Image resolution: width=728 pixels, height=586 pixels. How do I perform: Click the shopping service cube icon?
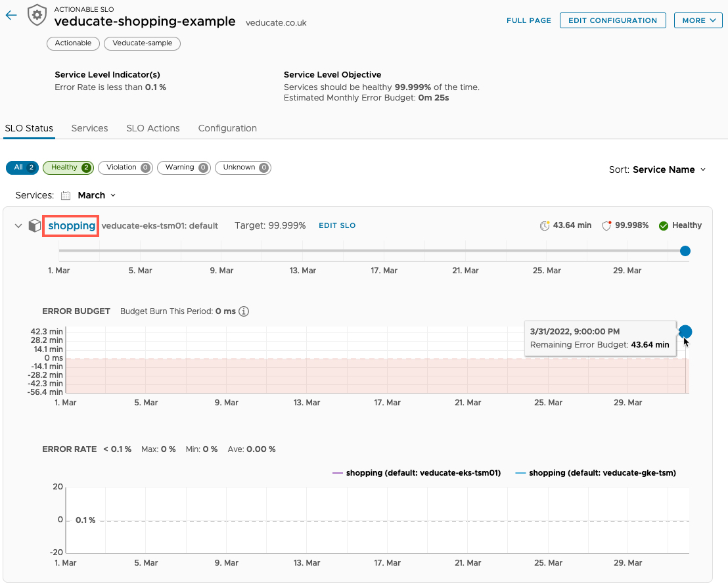[34, 226]
